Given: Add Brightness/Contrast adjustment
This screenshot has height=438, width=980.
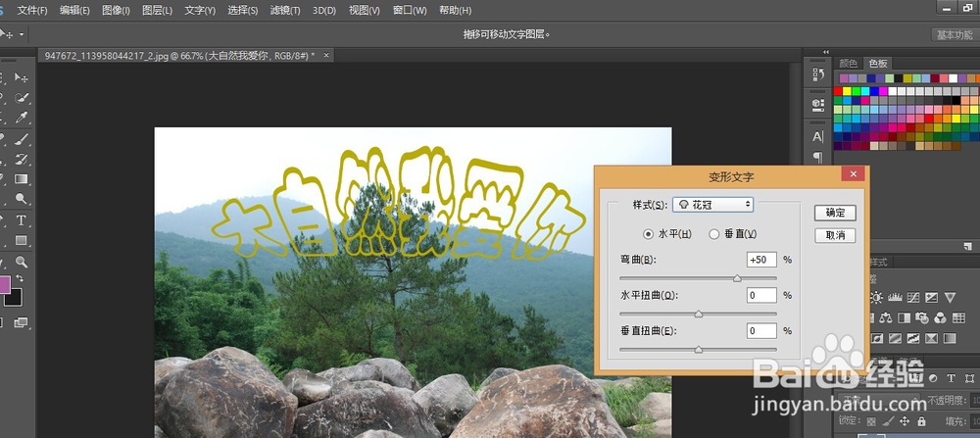Looking at the screenshot, I should point(876,298).
